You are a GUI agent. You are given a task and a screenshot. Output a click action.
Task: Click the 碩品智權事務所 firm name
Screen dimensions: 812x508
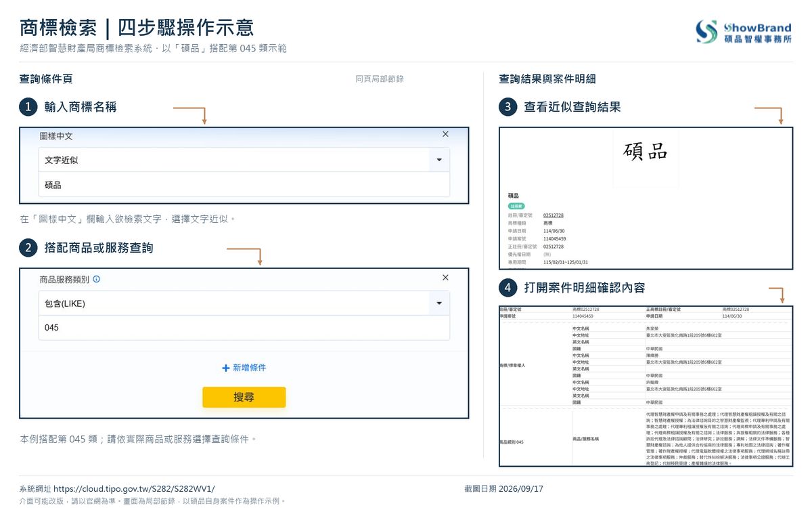pyautogui.click(x=758, y=39)
